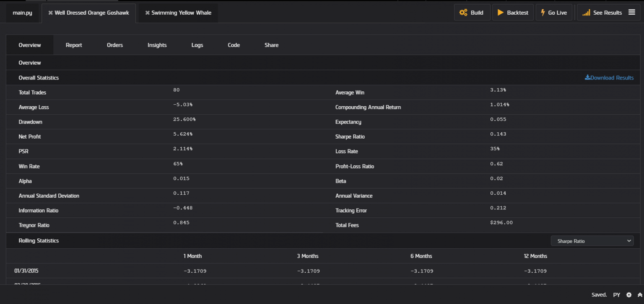Viewport: 644px width, 304px height.
Task: Click the Go Live lightning icon
Action: tap(543, 13)
